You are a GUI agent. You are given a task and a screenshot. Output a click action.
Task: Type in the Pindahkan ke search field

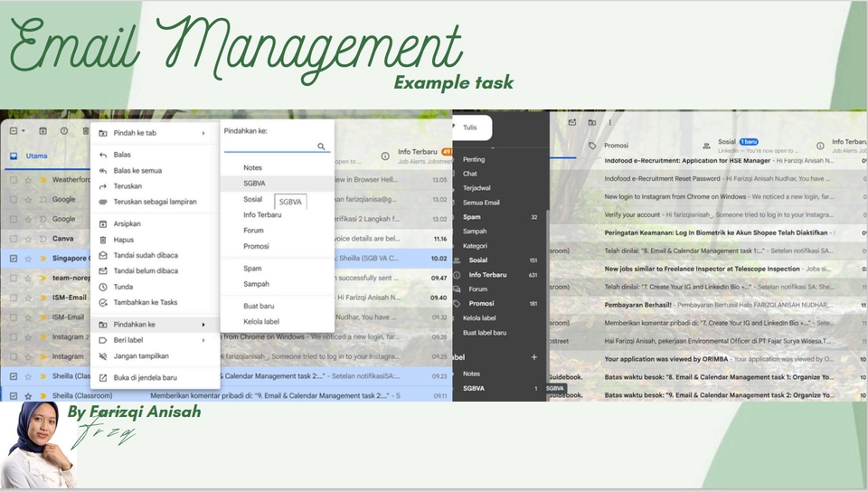tap(269, 146)
